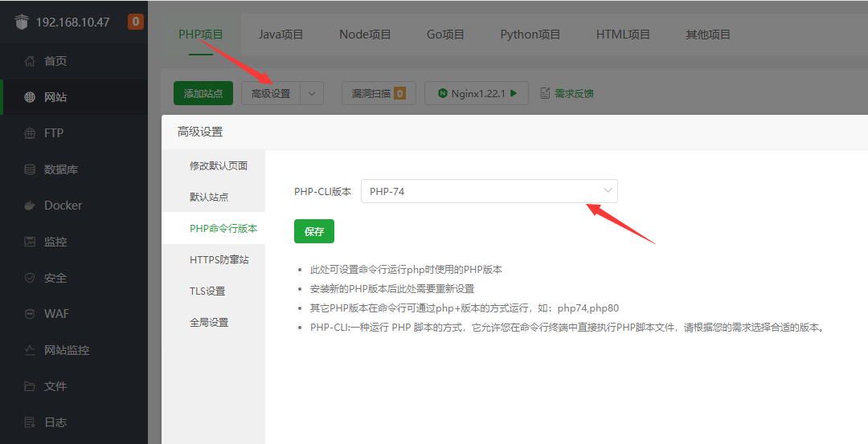Image resolution: width=868 pixels, height=444 pixels.
Task: Switch to the Go项目 tab
Action: click(445, 35)
